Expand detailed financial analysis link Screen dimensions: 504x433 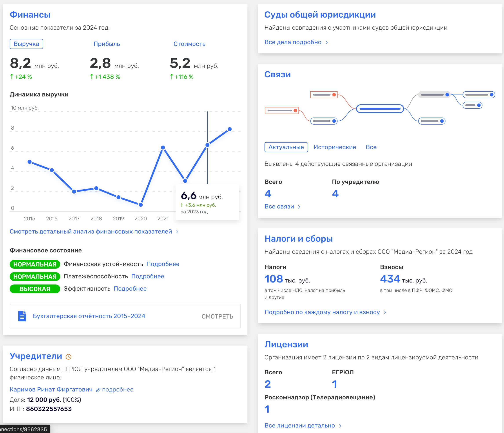91,231
